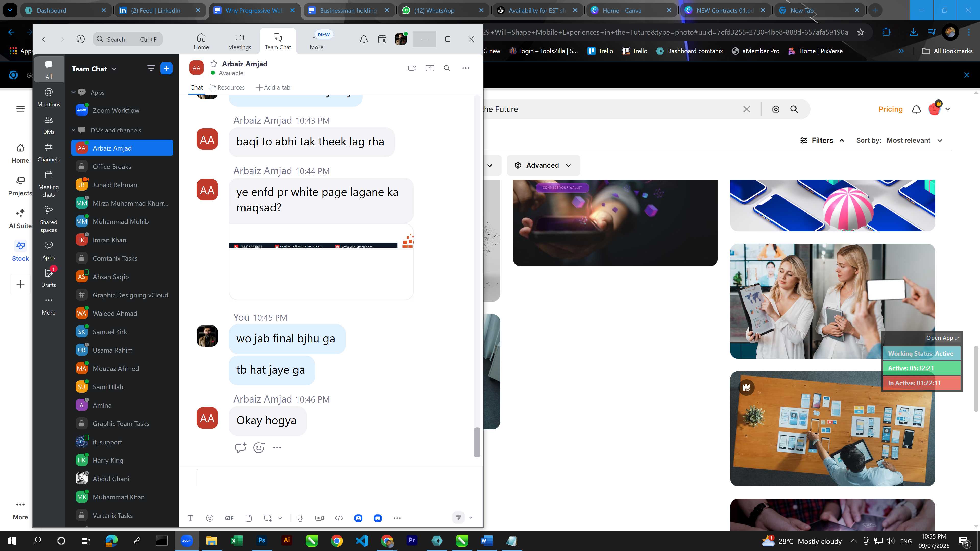Open chat header more options ellipsis

point(466,68)
